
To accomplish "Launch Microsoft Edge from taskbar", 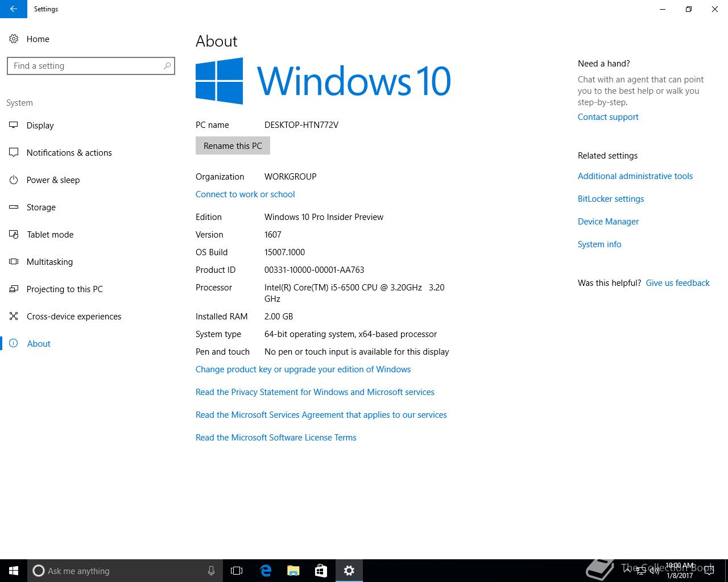I will 266,571.
